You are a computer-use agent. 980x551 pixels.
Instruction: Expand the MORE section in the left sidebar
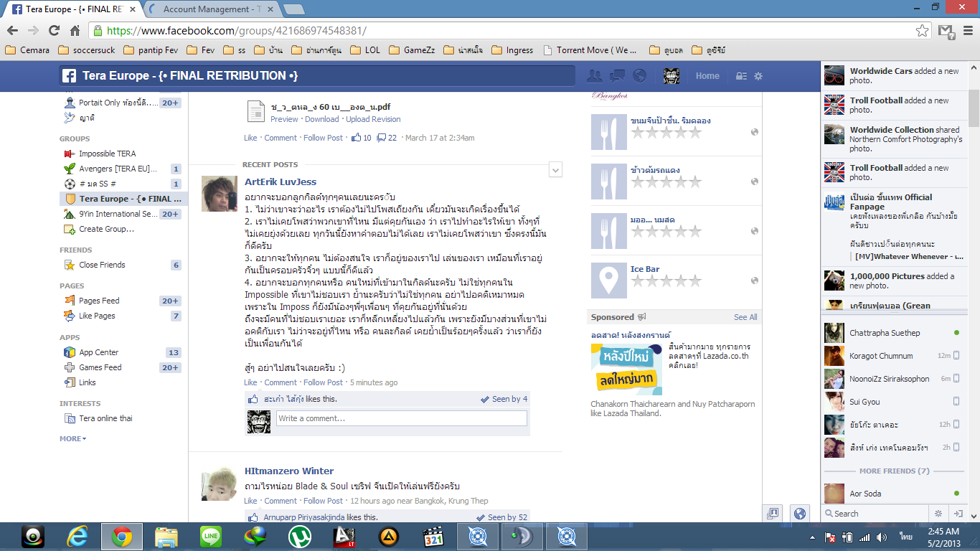point(72,438)
